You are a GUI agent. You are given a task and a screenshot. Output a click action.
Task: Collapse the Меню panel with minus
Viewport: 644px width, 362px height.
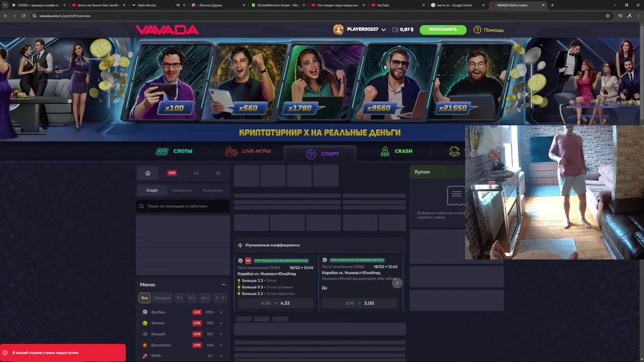(223, 285)
